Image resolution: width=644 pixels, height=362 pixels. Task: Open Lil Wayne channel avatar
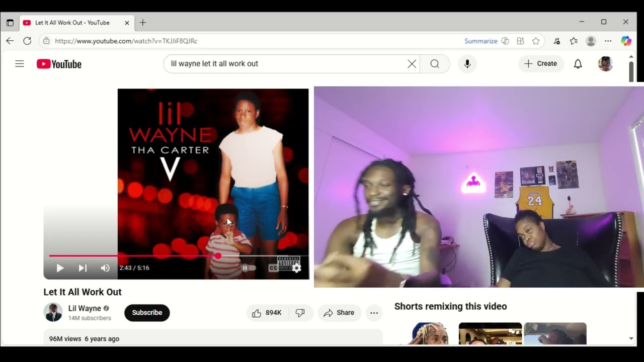coord(53,312)
